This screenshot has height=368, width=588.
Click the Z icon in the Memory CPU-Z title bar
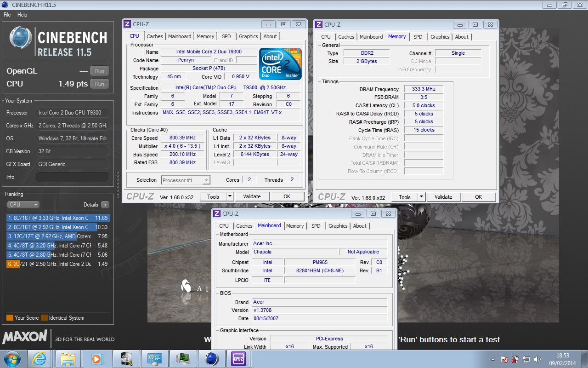tap(319, 24)
